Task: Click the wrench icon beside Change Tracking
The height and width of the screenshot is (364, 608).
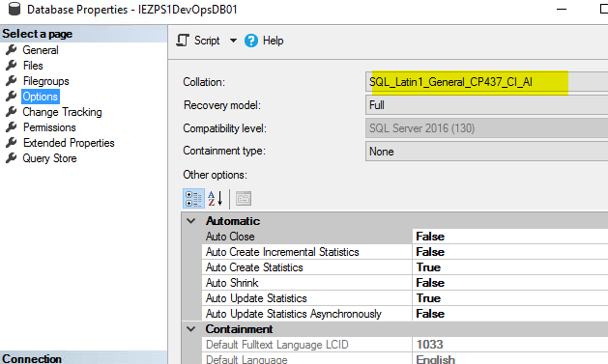Action: pos(12,112)
